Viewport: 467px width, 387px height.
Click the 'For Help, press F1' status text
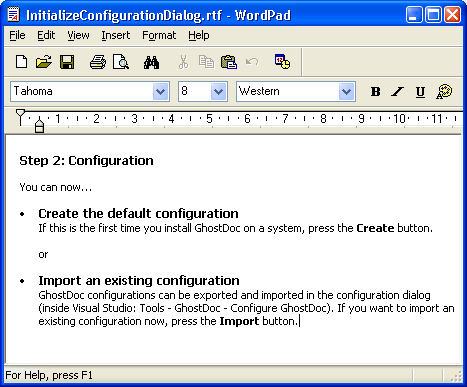coord(49,375)
